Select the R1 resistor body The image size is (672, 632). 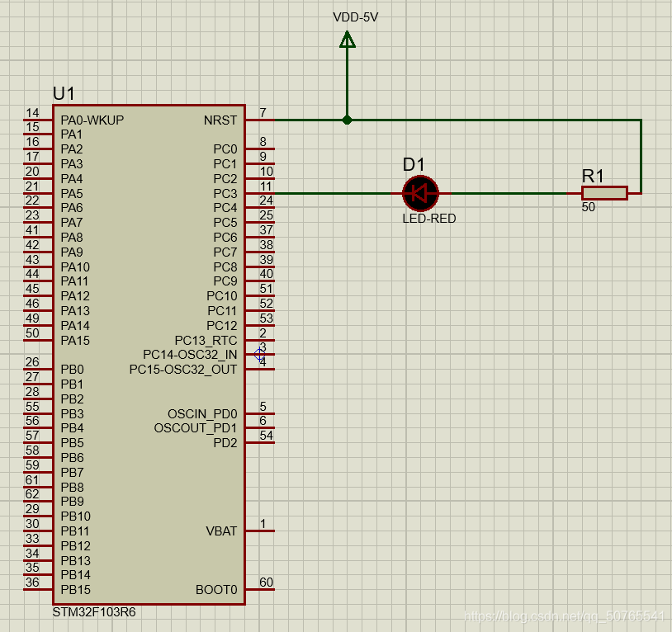604,193
